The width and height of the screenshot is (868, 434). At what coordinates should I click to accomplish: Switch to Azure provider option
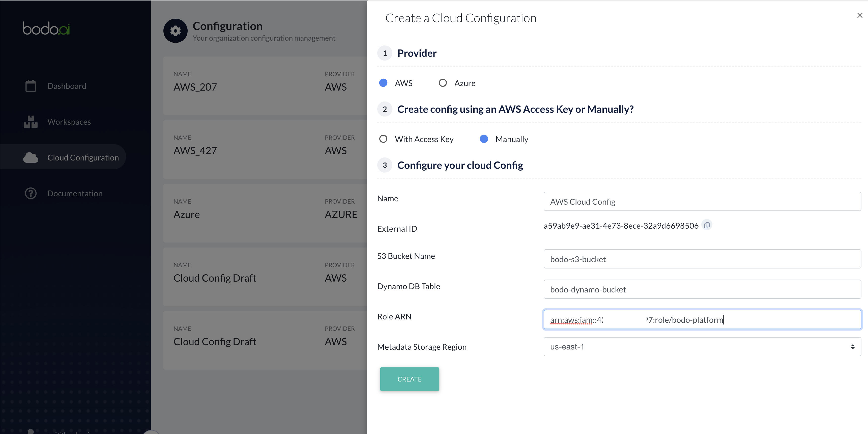tap(443, 83)
